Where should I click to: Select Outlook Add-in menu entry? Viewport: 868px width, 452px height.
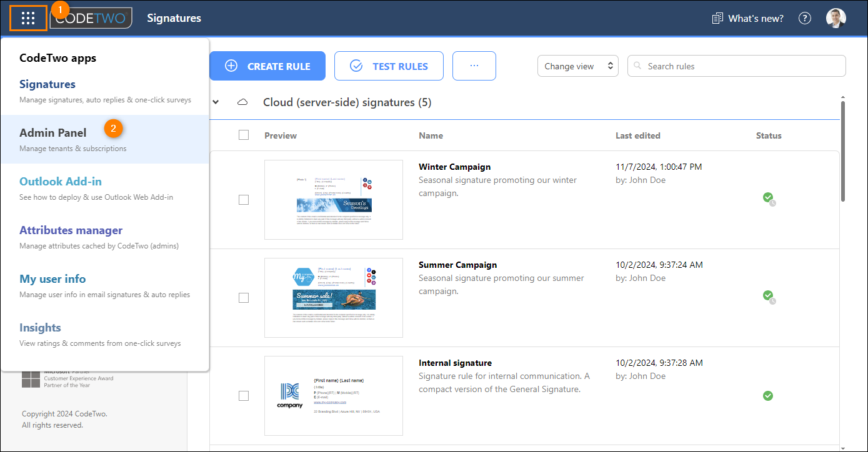click(x=105, y=189)
